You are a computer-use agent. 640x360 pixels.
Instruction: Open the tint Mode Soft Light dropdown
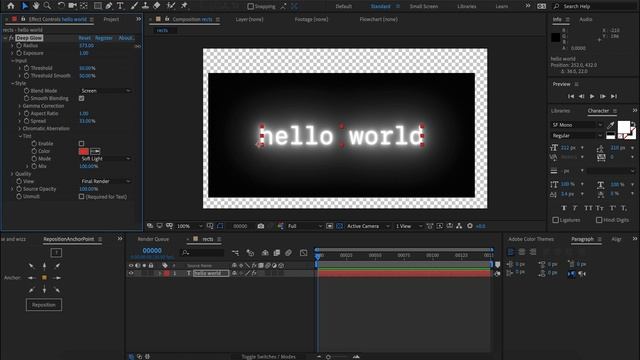pos(105,159)
